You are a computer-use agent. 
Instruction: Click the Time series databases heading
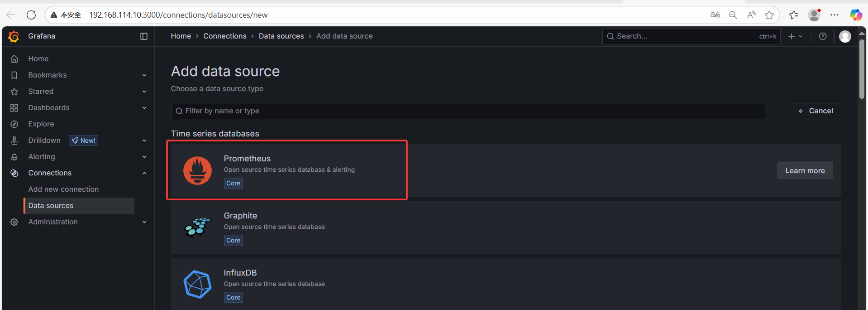click(x=215, y=134)
